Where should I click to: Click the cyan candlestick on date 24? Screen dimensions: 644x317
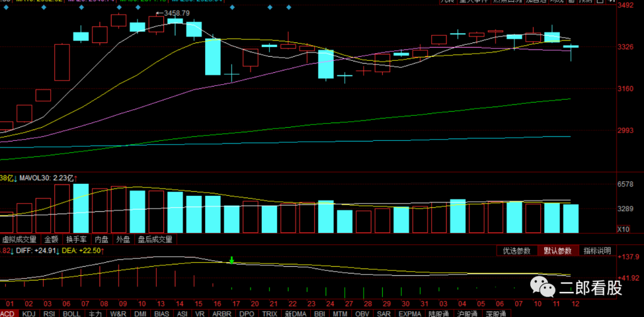tap(326, 64)
